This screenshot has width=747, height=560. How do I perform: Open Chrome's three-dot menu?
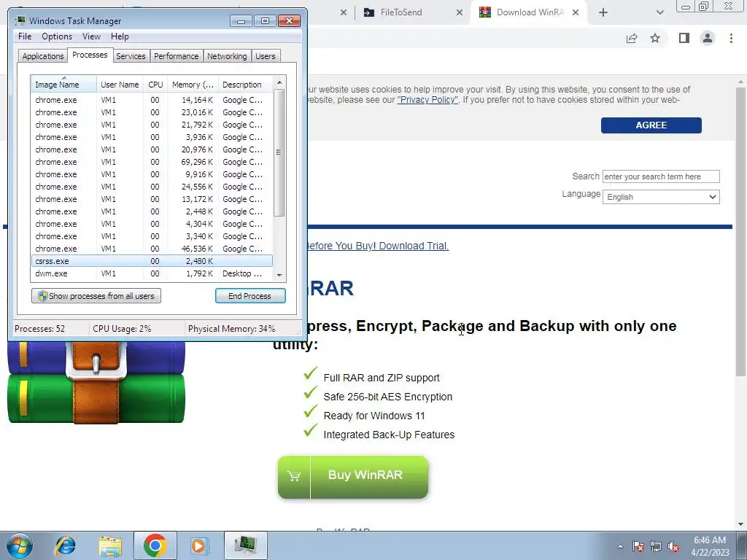pyautogui.click(x=731, y=38)
